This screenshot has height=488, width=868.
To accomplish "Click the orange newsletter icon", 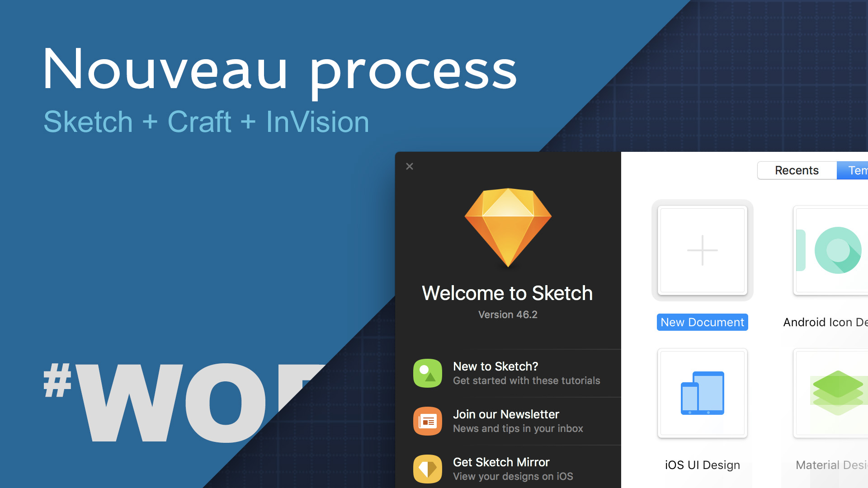I will pos(427,421).
